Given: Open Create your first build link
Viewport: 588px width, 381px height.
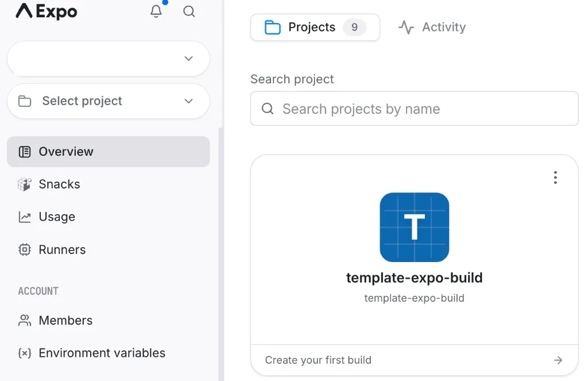Looking at the screenshot, I should (415, 360).
